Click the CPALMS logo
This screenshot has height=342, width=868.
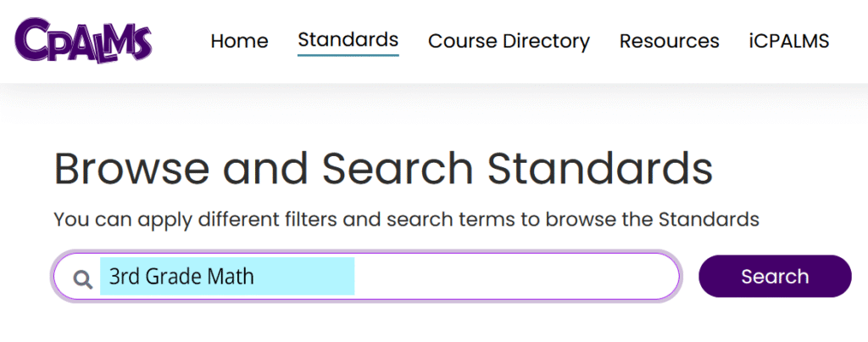point(82,40)
